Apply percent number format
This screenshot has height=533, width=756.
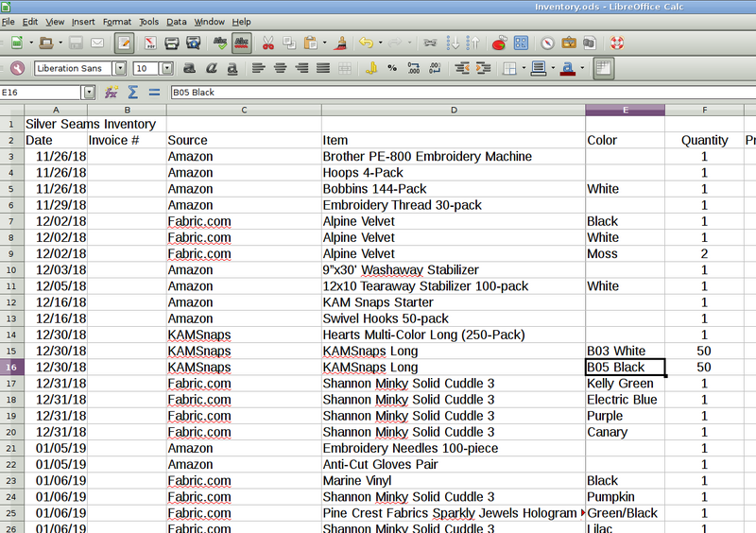pos(392,68)
